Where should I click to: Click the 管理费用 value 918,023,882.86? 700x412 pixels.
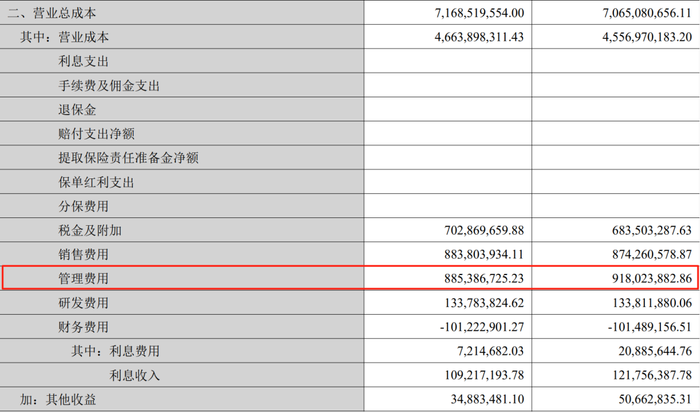click(x=652, y=279)
